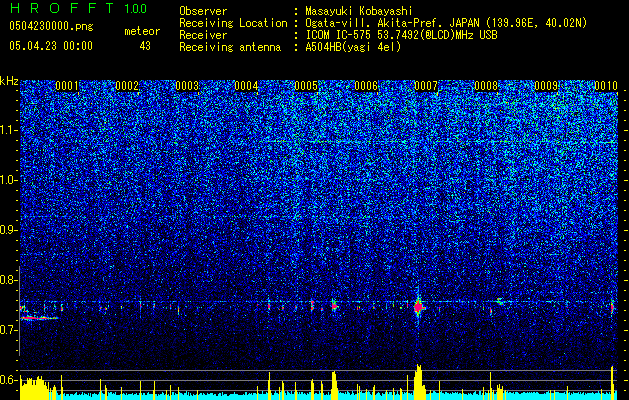Image resolution: width=629 pixels, height=400 pixels.
Task: Click time marker 0010
Action: (606, 86)
